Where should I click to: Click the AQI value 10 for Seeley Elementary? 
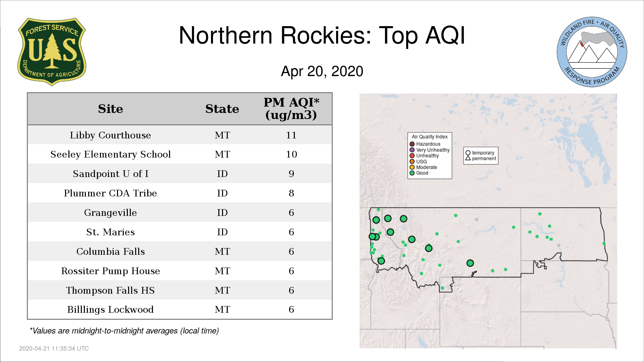(291, 154)
